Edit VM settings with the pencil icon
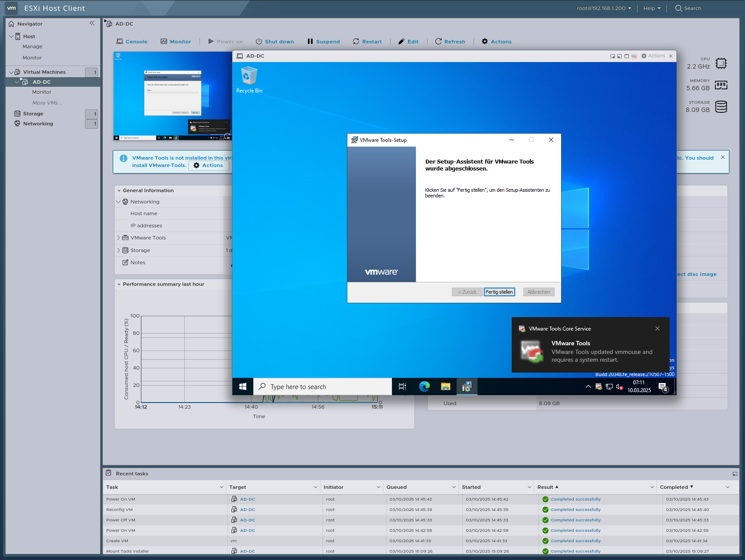This screenshot has height=560, width=745. click(408, 41)
